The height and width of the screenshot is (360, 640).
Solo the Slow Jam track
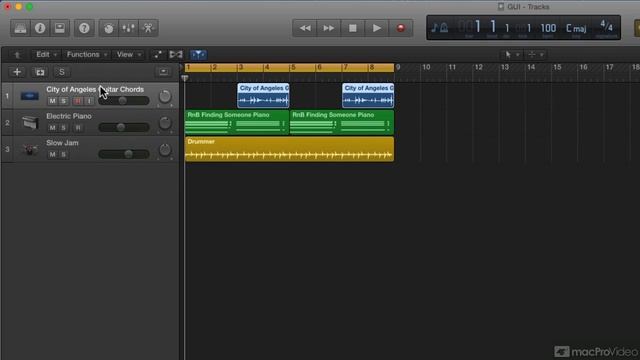(x=64, y=154)
